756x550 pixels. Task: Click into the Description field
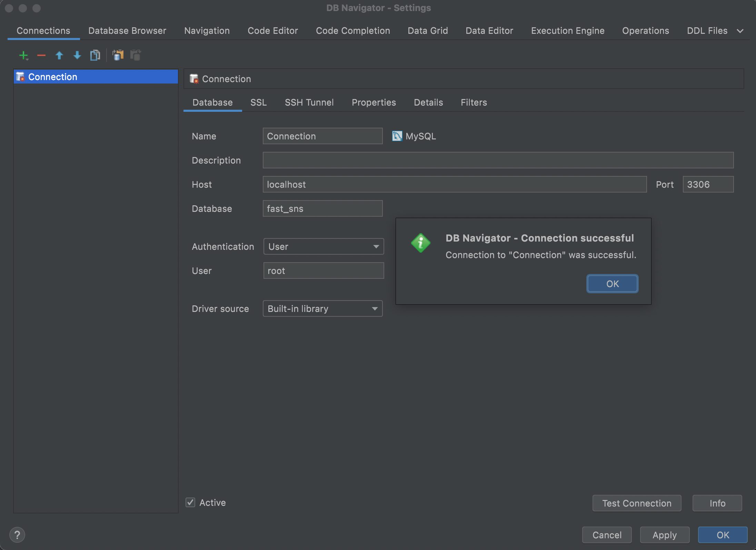tap(498, 160)
